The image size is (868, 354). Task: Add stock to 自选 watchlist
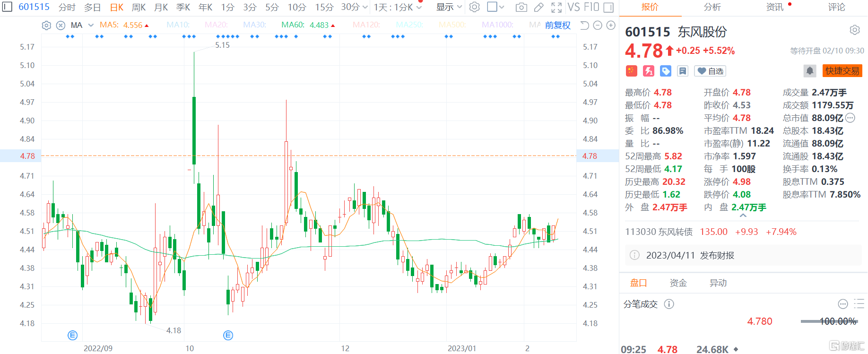tap(710, 71)
